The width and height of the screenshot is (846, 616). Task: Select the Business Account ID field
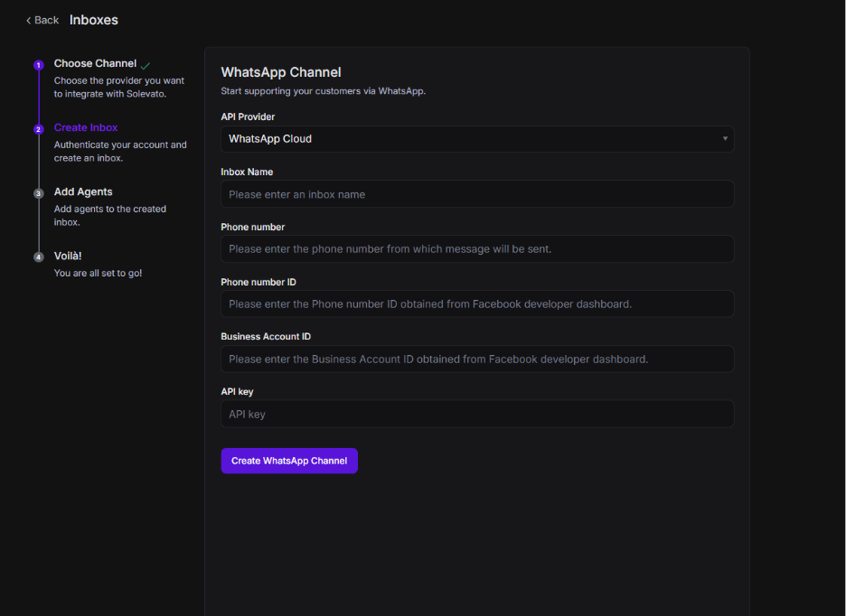click(x=477, y=359)
